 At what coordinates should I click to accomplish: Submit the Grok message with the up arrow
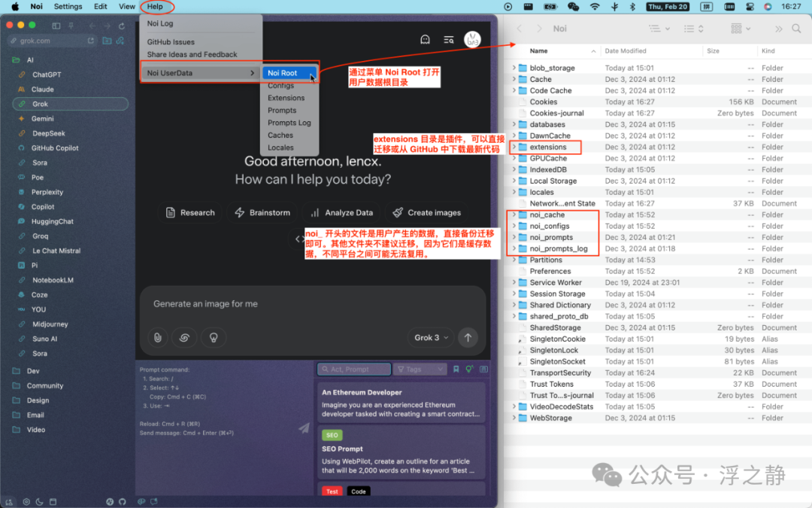tap(468, 337)
